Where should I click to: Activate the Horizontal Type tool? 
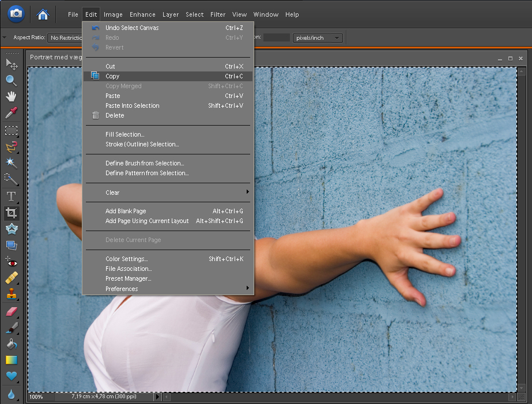coord(11,197)
